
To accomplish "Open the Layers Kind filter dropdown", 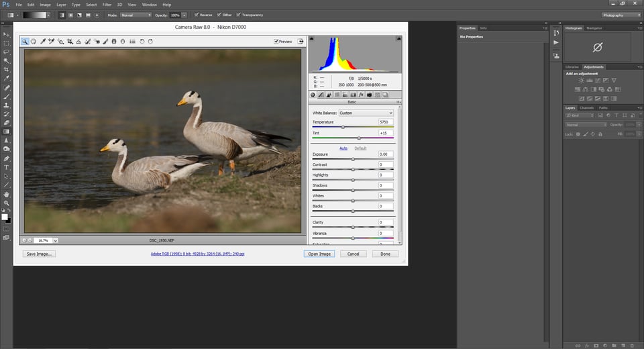I will [580, 115].
